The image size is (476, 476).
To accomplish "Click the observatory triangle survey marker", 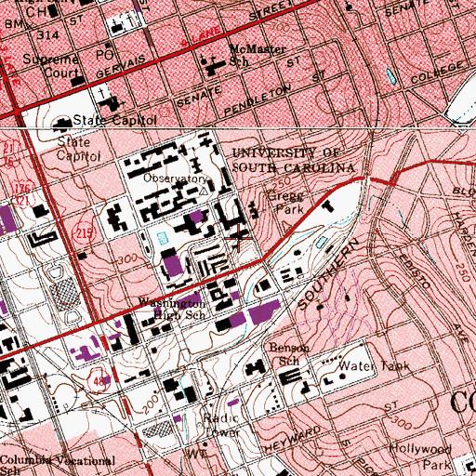I will [x=204, y=192].
